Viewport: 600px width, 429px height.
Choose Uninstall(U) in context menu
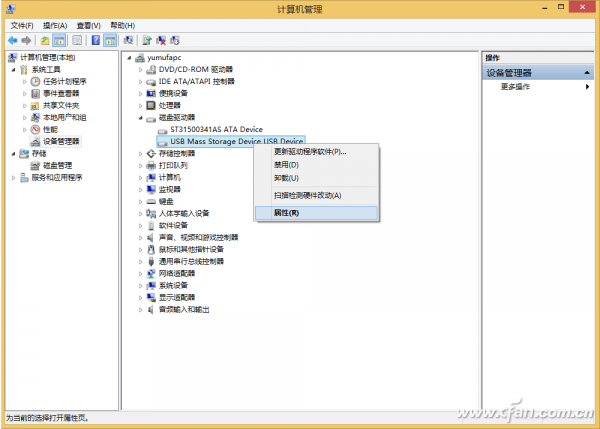(317, 178)
